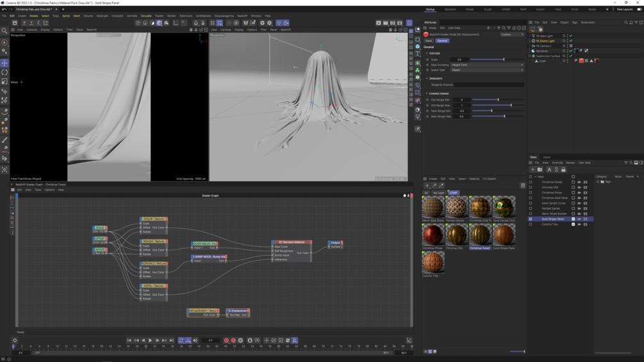Viewport: 644px width, 362px height.
Task: Adjust the New Range Min slider
Action: coord(498,111)
